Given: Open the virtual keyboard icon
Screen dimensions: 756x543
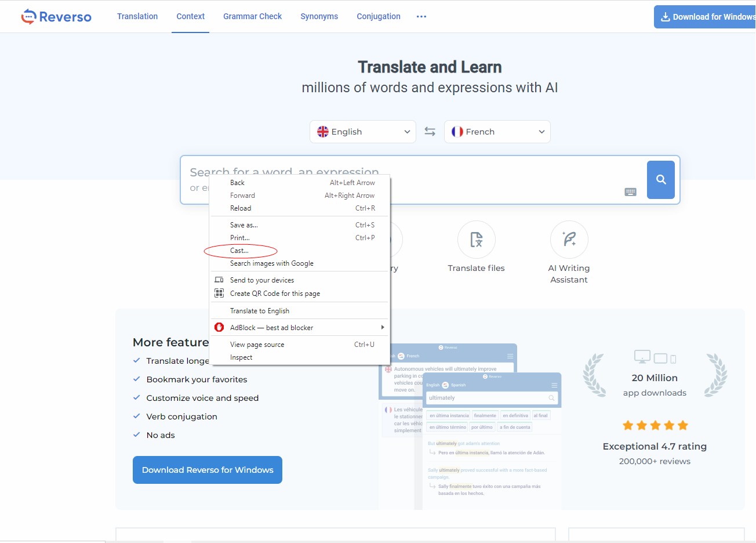Looking at the screenshot, I should coord(631,192).
